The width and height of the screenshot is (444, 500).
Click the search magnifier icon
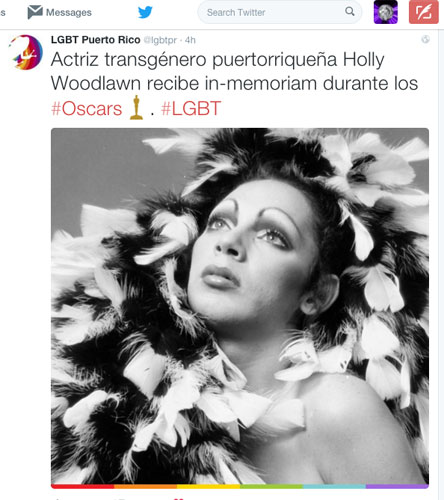click(x=350, y=12)
